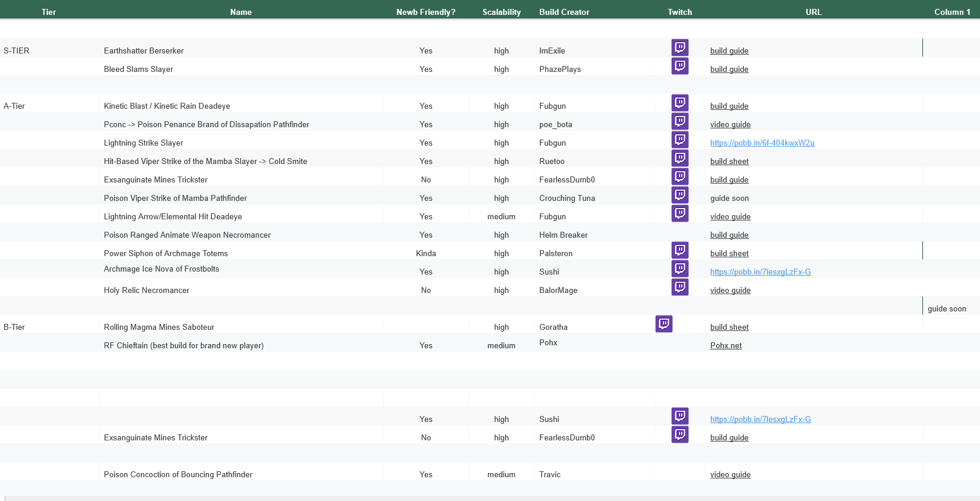This screenshot has height=501, width=980.
Task: Open video guide for Pconc Pathfinder build
Action: pos(731,125)
